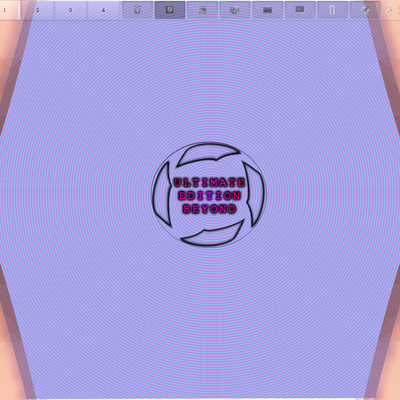Select the highlighted green-screen taskbar button
This screenshot has width=400, height=400.
point(170,10)
